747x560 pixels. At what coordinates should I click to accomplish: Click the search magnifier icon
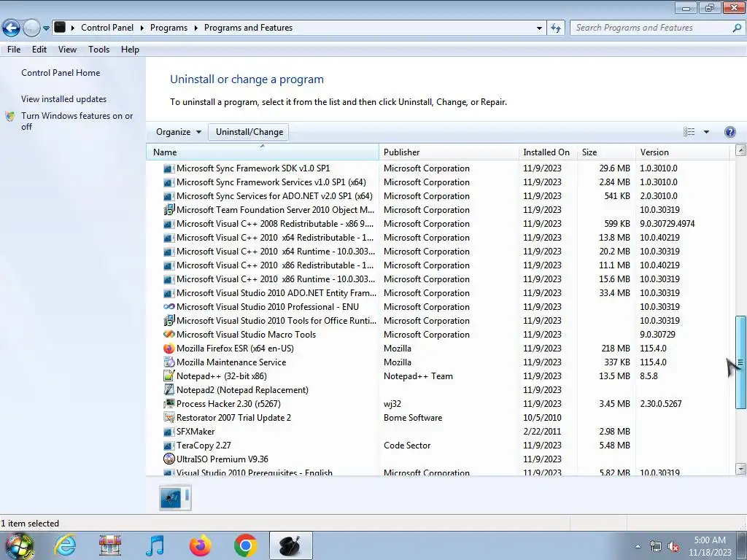(x=737, y=28)
